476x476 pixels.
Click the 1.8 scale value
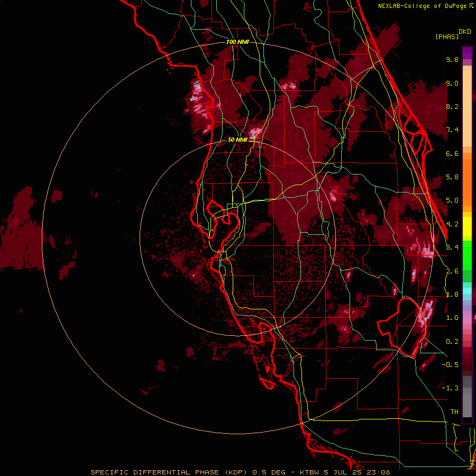point(452,295)
